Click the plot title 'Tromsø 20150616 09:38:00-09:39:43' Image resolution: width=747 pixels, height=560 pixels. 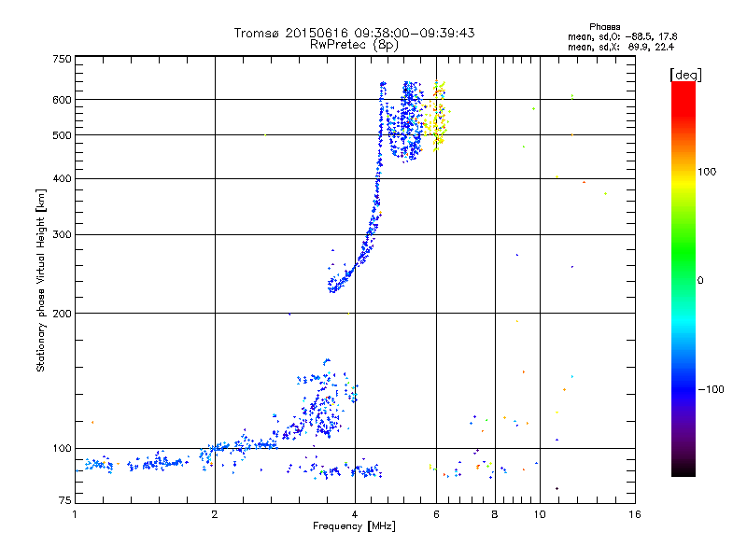click(354, 33)
